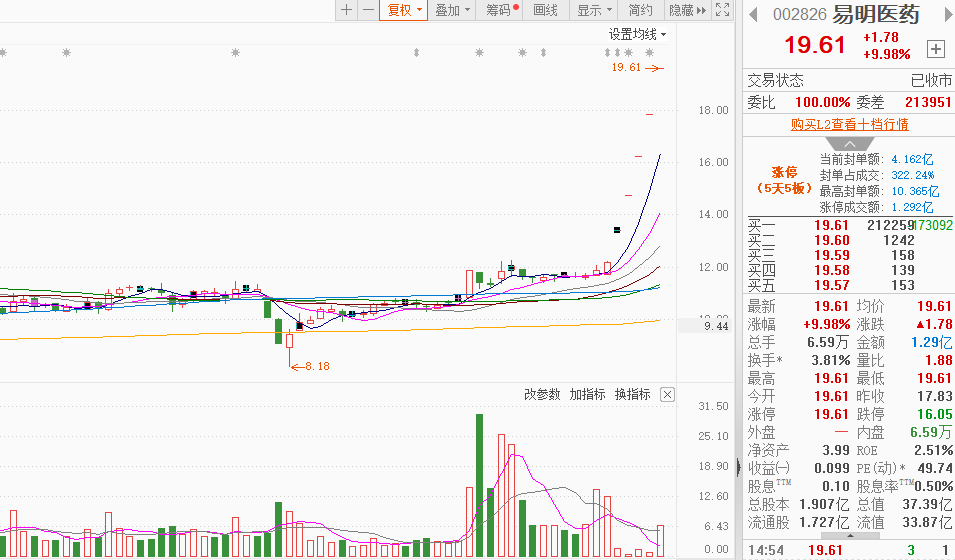This screenshot has height=560, width=955.
Task: Hide side panel via 隐藏 button
Action: (687, 10)
